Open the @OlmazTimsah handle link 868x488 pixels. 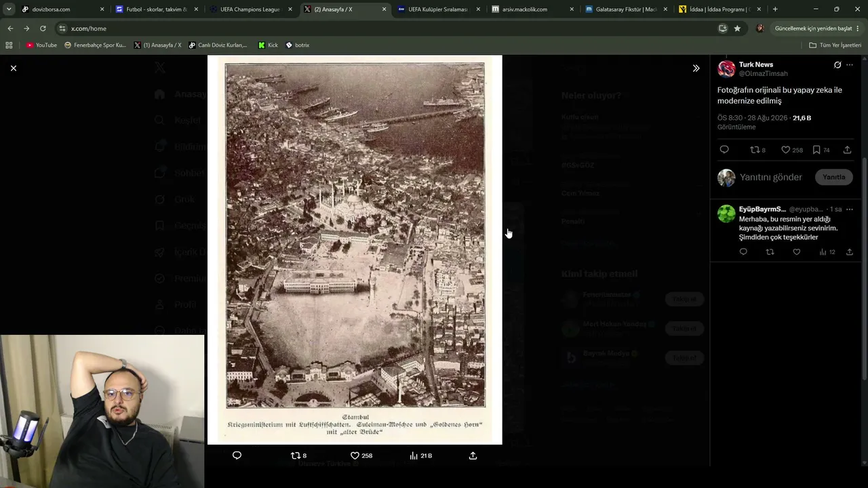click(x=764, y=73)
